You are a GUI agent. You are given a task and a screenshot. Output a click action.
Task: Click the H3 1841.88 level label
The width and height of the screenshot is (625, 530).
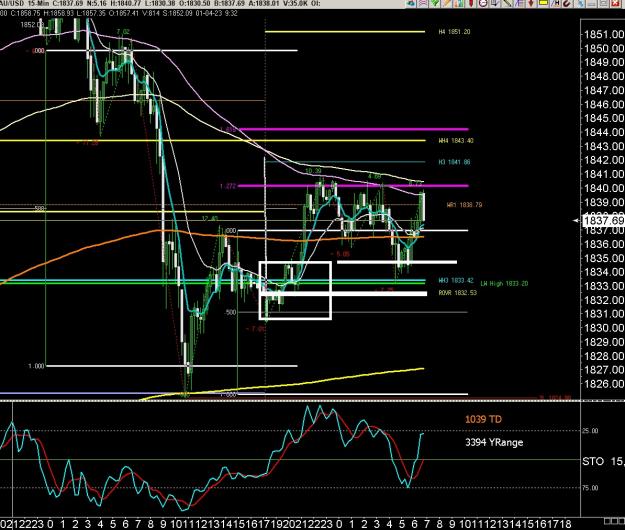tap(454, 162)
